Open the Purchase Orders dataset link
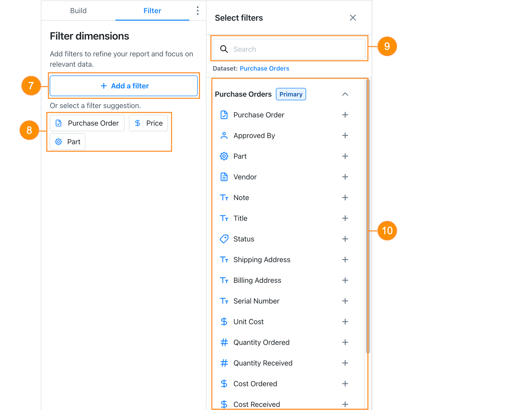The width and height of the screenshot is (532, 410). 264,68
